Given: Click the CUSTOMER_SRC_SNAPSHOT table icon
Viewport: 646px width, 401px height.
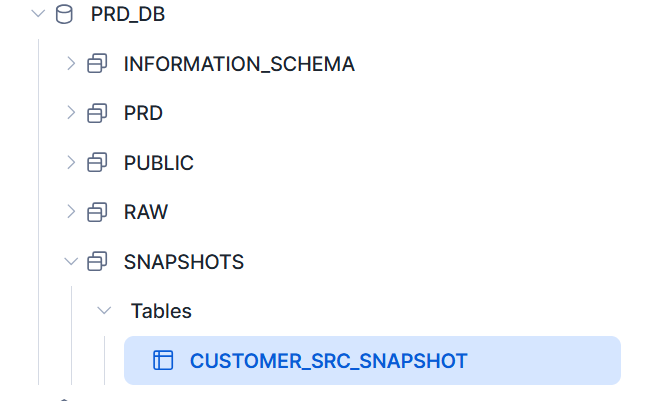Looking at the screenshot, I should coord(163,361).
